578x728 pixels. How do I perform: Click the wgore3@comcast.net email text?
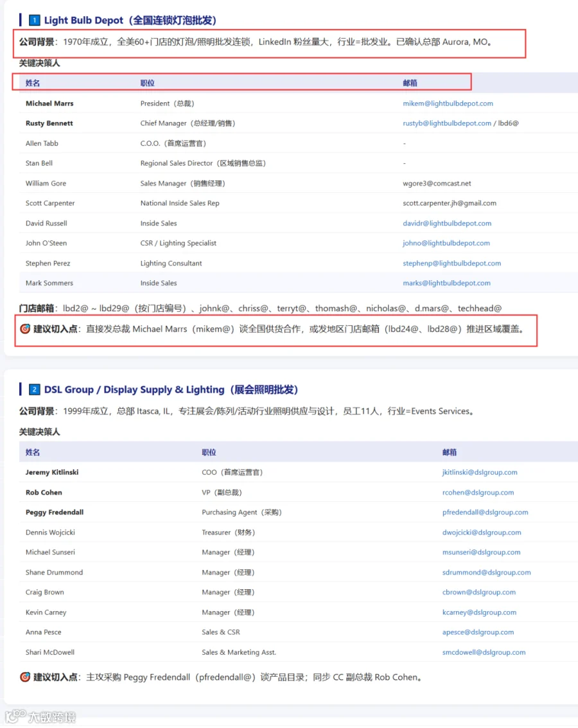pos(437,183)
